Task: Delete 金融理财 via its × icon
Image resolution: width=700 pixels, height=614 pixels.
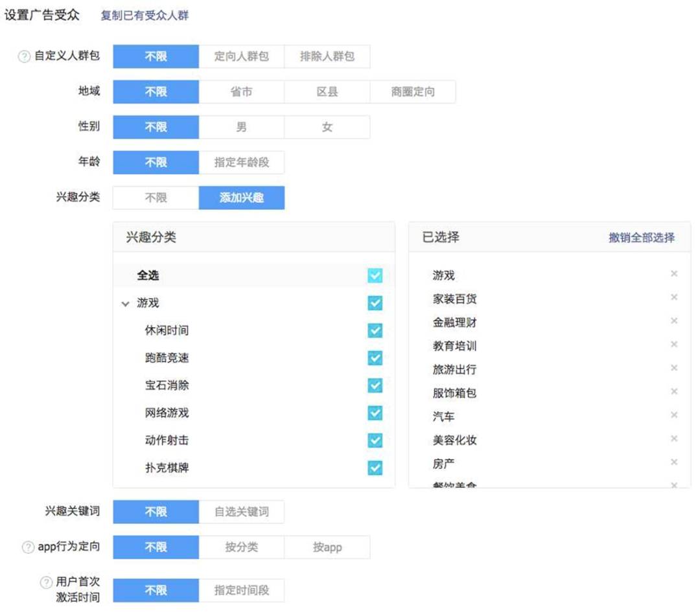Action: [674, 321]
